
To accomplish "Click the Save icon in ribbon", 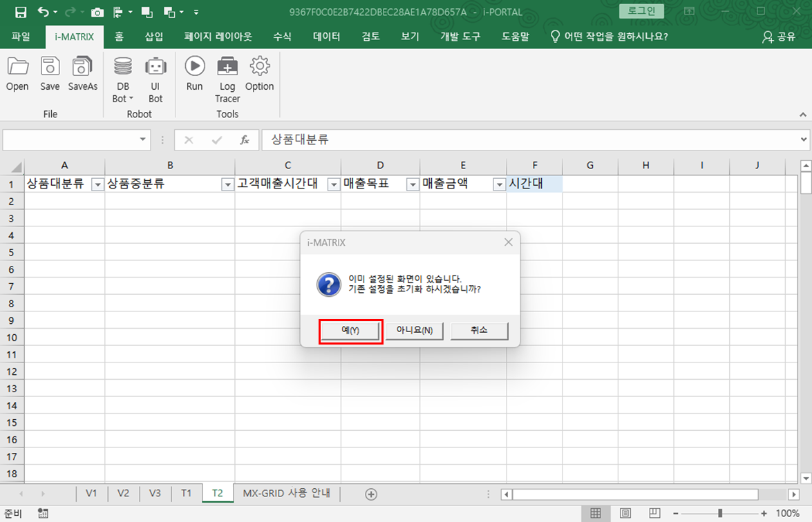I will coord(50,67).
